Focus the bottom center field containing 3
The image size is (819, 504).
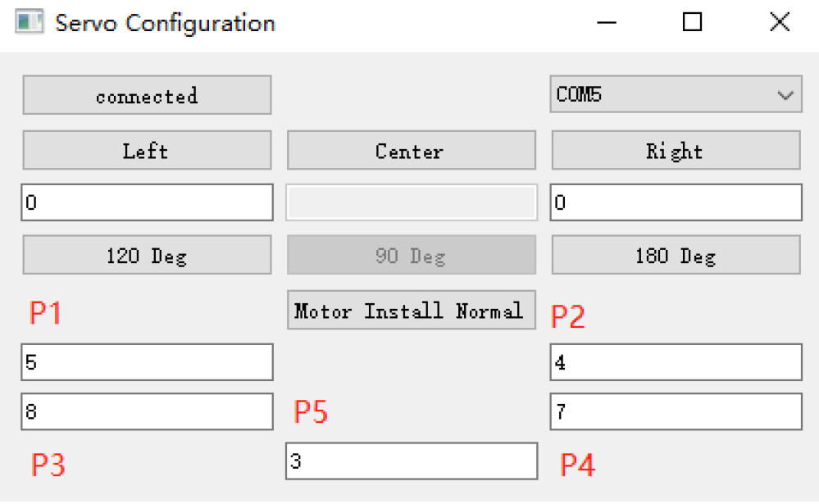click(x=411, y=461)
